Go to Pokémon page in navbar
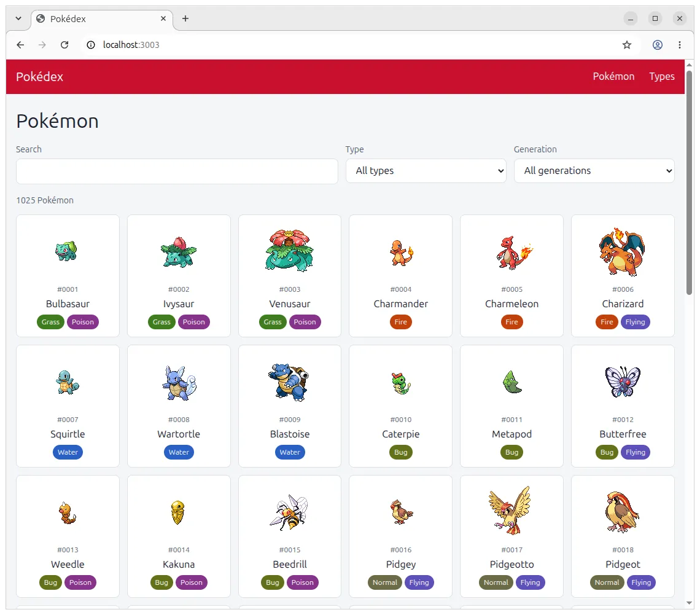The height and width of the screenshot is (615, 700). click(613, 76)
